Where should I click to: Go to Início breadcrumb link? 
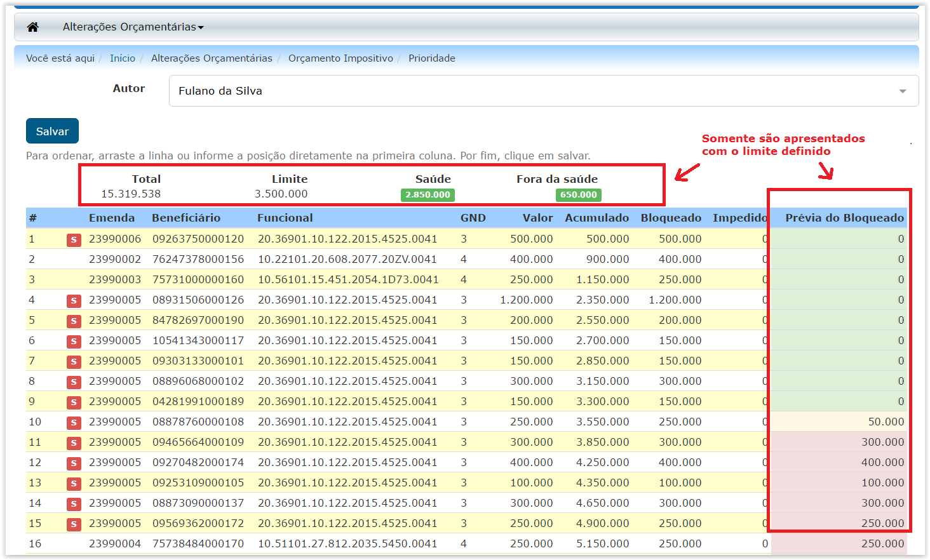click(122, 58)
